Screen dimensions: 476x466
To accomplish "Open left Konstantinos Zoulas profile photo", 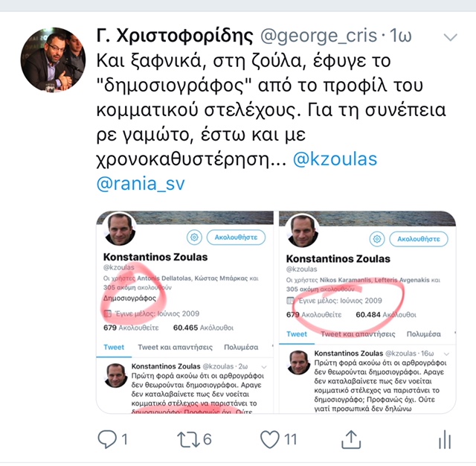I will point(120,229).
